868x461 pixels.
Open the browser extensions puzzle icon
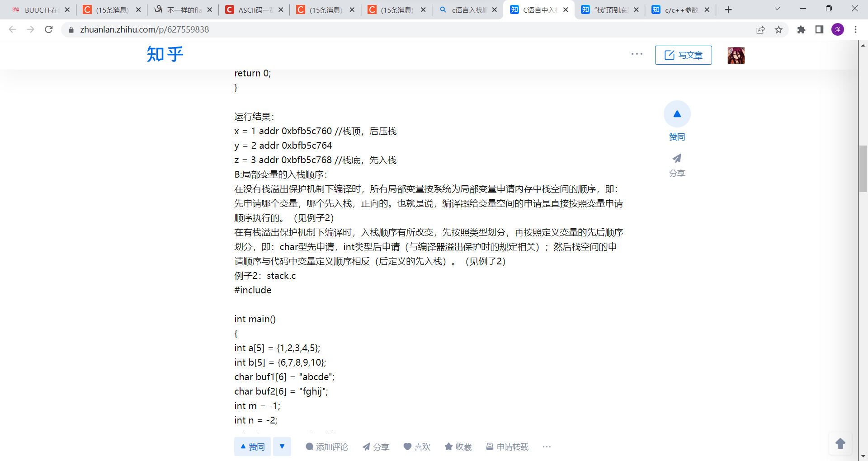pos(801,30)
